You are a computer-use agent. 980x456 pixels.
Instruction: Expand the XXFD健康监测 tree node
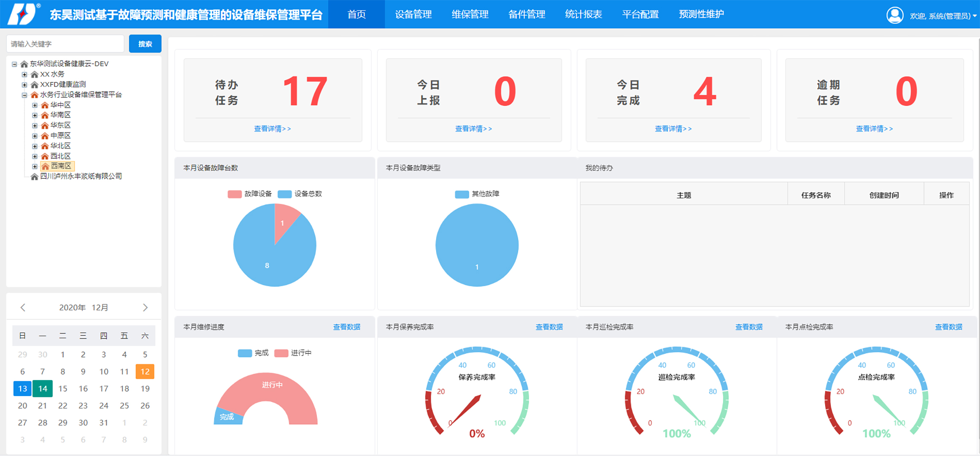click(x=24, y=84)
